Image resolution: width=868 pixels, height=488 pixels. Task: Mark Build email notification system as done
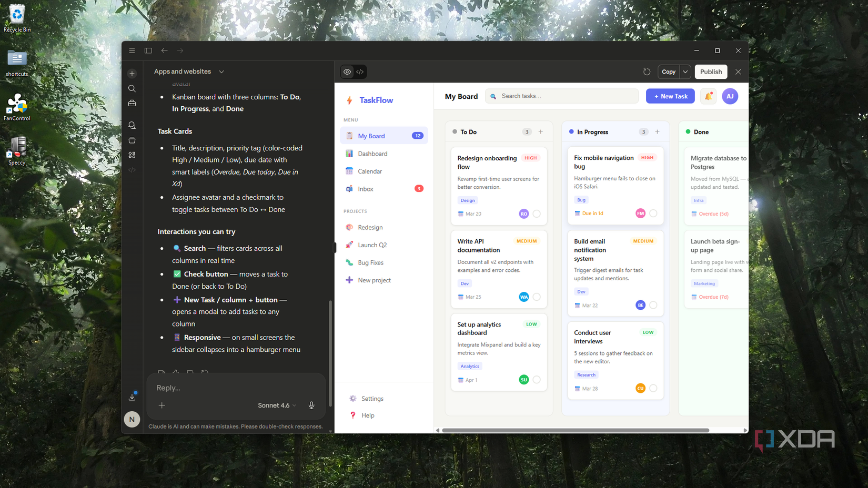653,305
